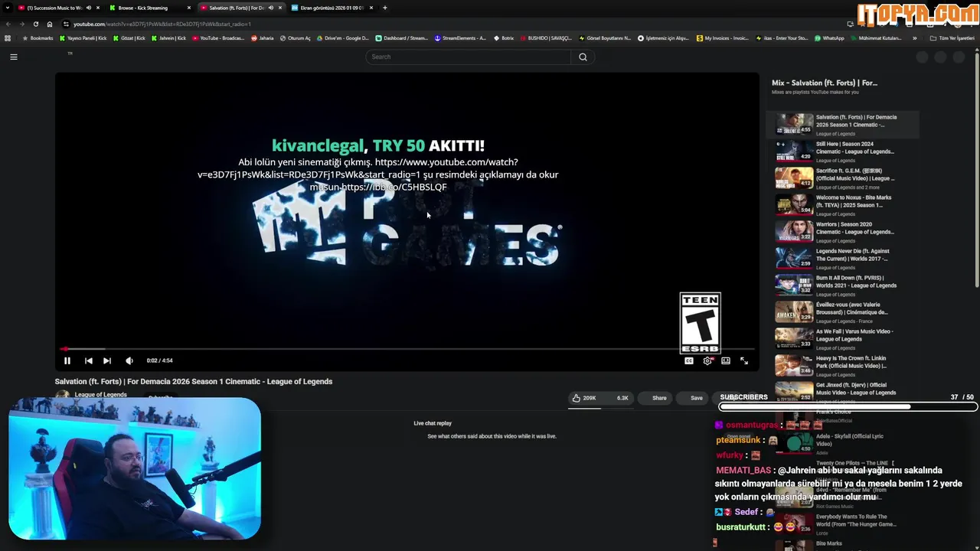
Task: Click the video progress bar
Action: pyautogui.click(x=407, y=349)
